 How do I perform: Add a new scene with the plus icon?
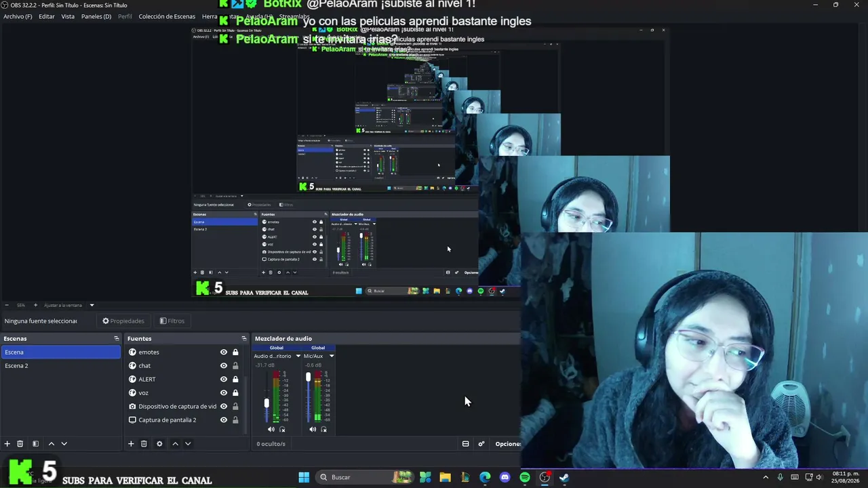(x=7, y=444)
